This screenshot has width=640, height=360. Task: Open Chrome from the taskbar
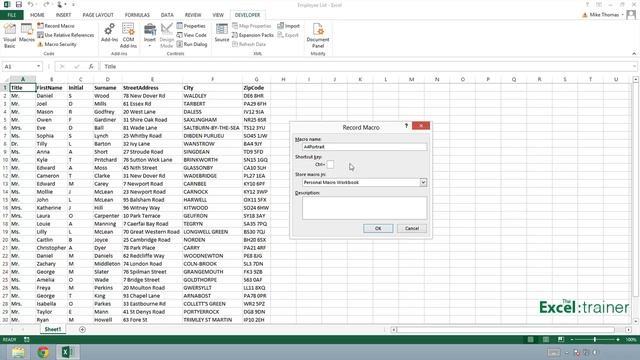click(x=43, y=352)
